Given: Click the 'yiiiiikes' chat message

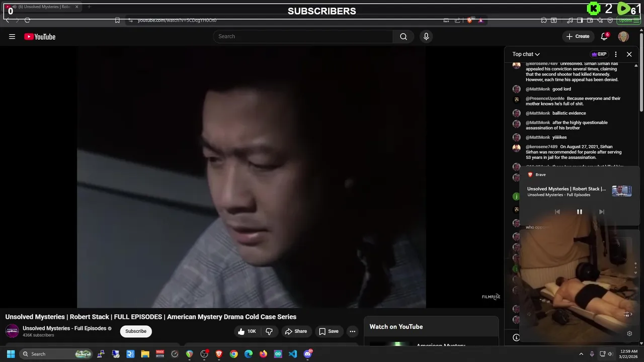Looking at the screenshot, I should (x=559, y=137).
